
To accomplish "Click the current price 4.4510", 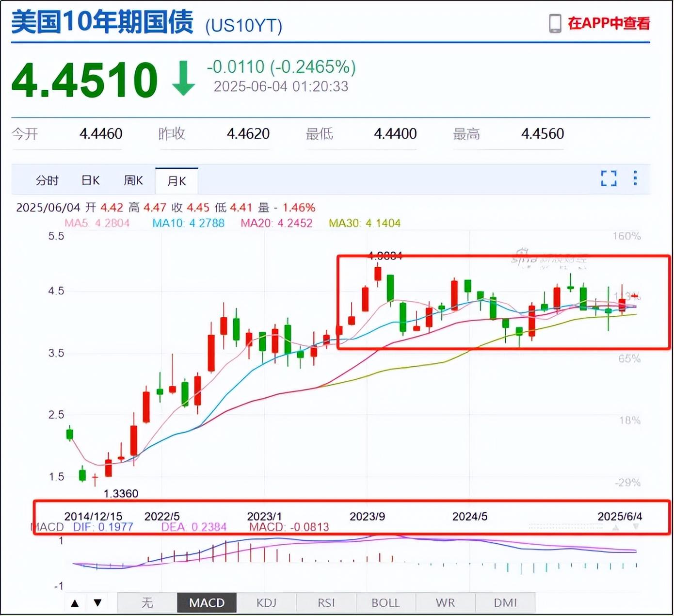I will pyautogui.click(x=85, y=80).
